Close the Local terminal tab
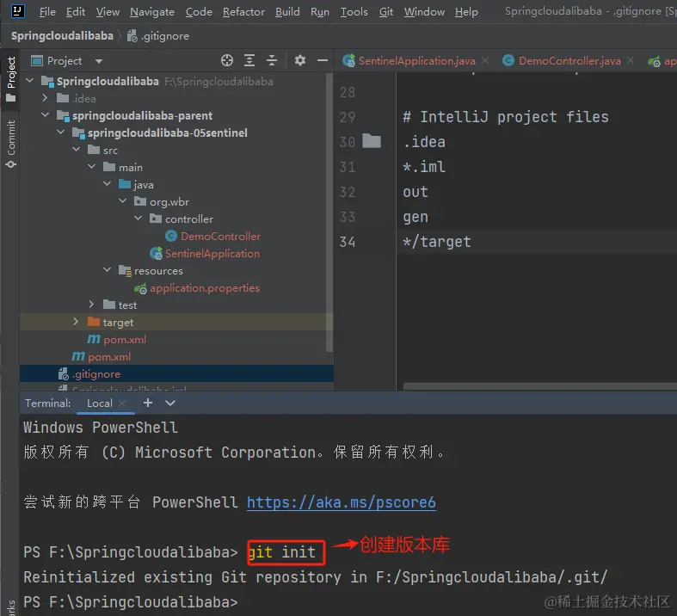 tap(122, 403)
